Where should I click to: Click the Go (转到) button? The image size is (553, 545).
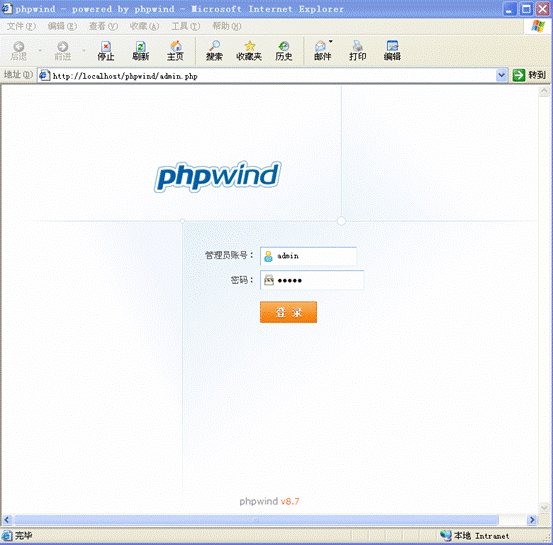point(529,75)
